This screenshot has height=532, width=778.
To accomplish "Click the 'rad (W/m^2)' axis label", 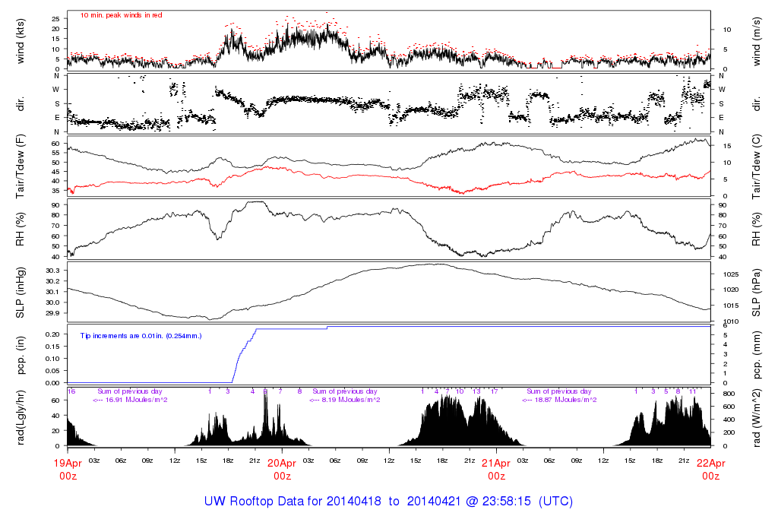I will (756, 418).
